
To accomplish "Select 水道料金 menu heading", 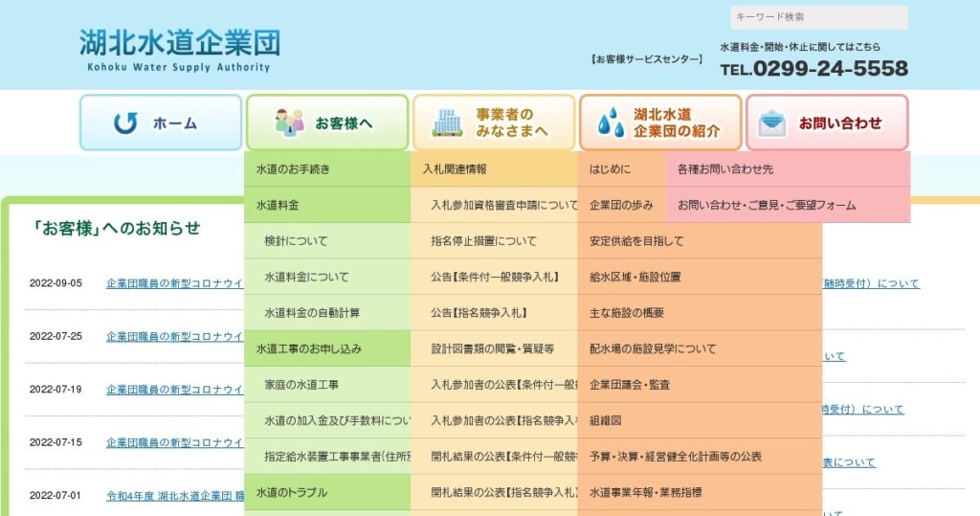I will pyautogui.click(x=327, y=205).
